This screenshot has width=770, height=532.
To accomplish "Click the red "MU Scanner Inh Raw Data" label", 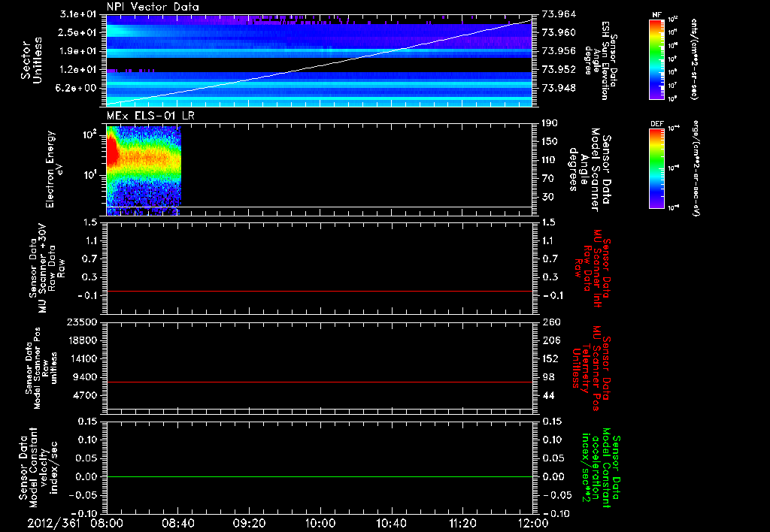I will (x=593, y=268).
